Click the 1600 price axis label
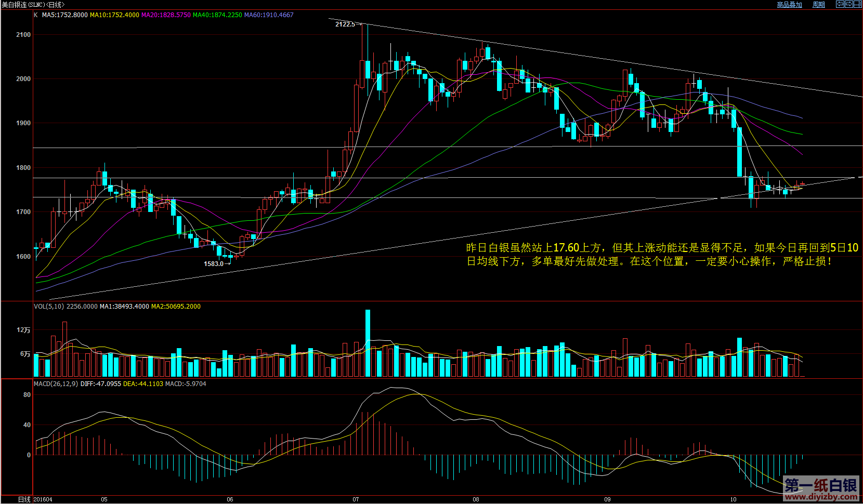 [x=23, y=256]
